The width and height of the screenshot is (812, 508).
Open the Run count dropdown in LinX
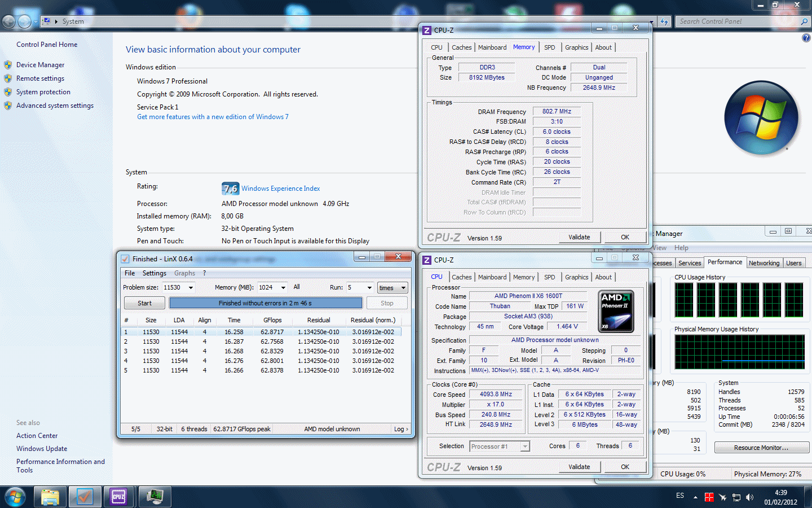(x=369, y=288)
